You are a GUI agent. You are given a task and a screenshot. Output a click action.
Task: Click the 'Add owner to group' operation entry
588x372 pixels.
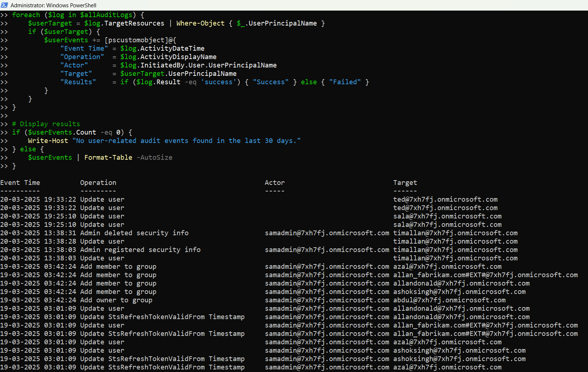click(x=116, y=300)
